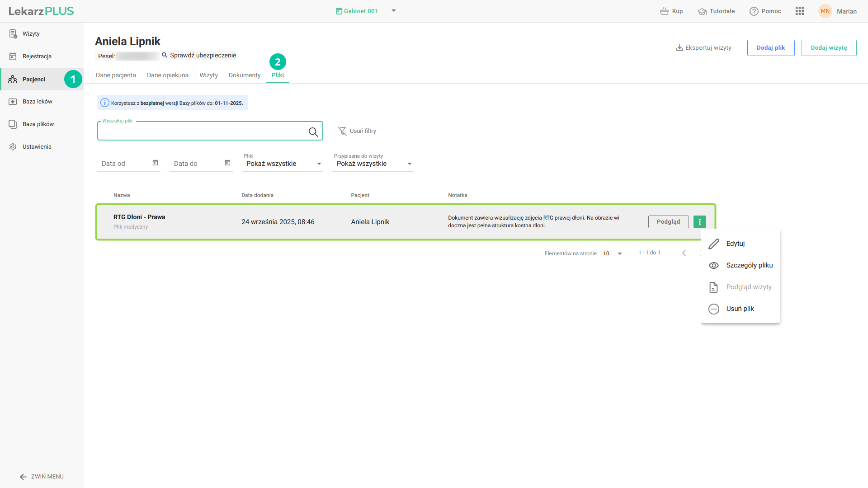The width and height of the screenshot is (868, 488).
Task: Open the Data do calendar picker icon
Action: pos(227,163)
